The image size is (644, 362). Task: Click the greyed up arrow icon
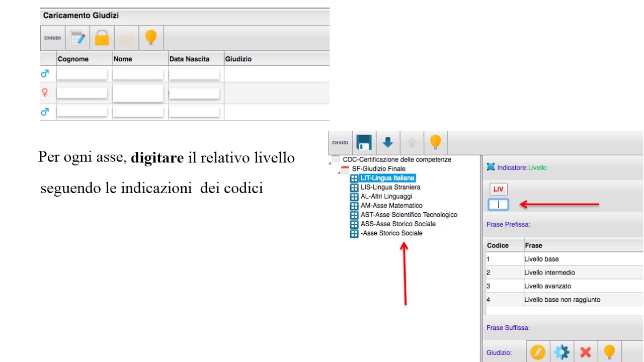tap(412, 143)
